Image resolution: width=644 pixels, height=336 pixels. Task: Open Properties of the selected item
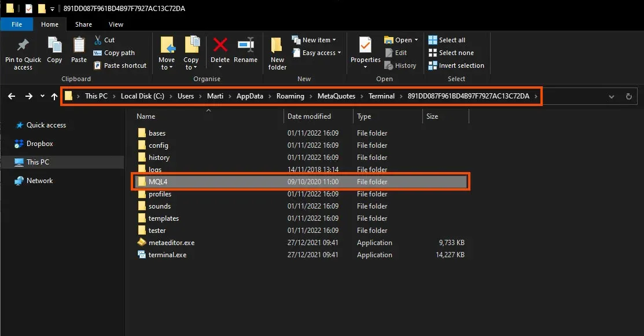(x=365, y=46)
